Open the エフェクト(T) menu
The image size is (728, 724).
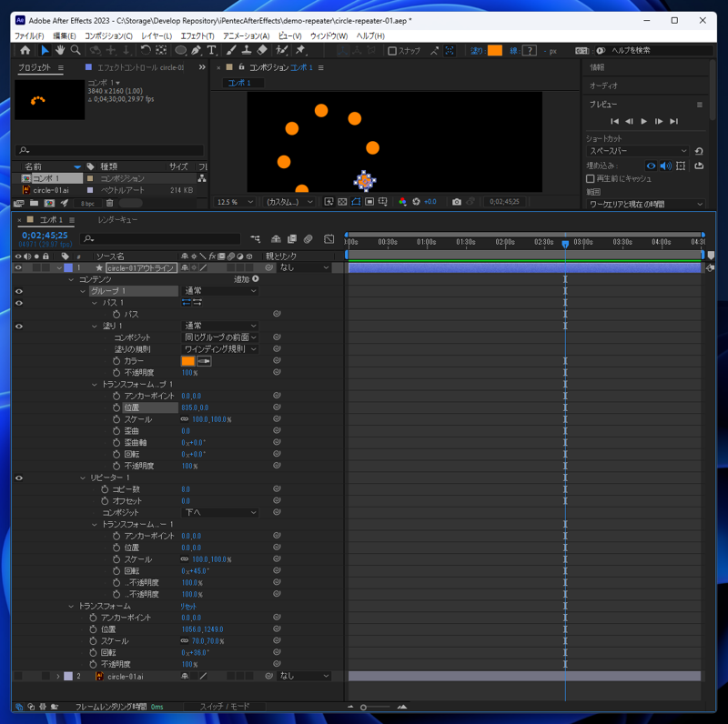tap(197, 36)
